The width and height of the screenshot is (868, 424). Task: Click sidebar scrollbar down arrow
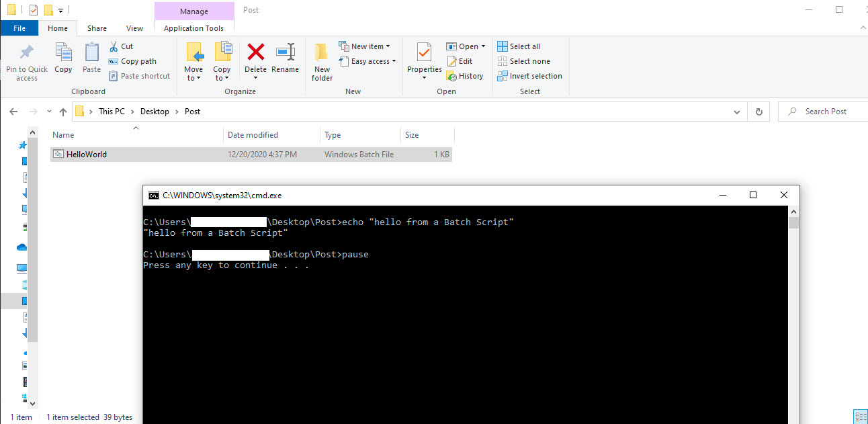(32, 403)
